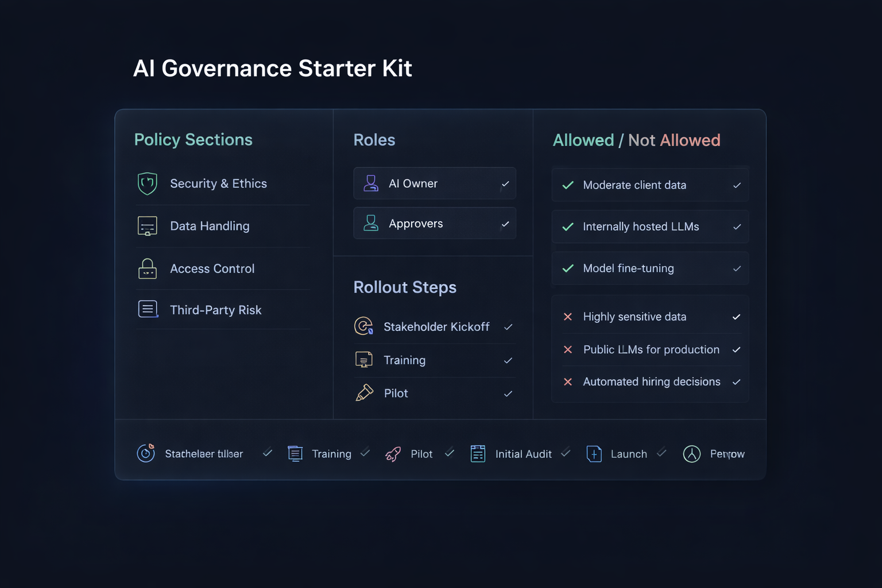Select the Training step in bottom bar
The height and width of the screenshot is (588, 882).
click(x=331, y=454)
